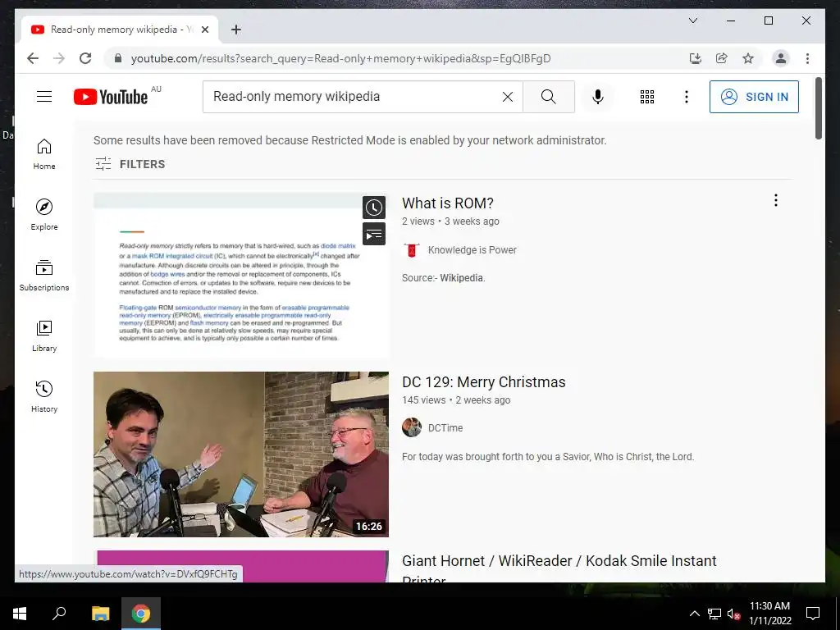
Task: Add What is ROM? to queue
Action: [374, 234]
